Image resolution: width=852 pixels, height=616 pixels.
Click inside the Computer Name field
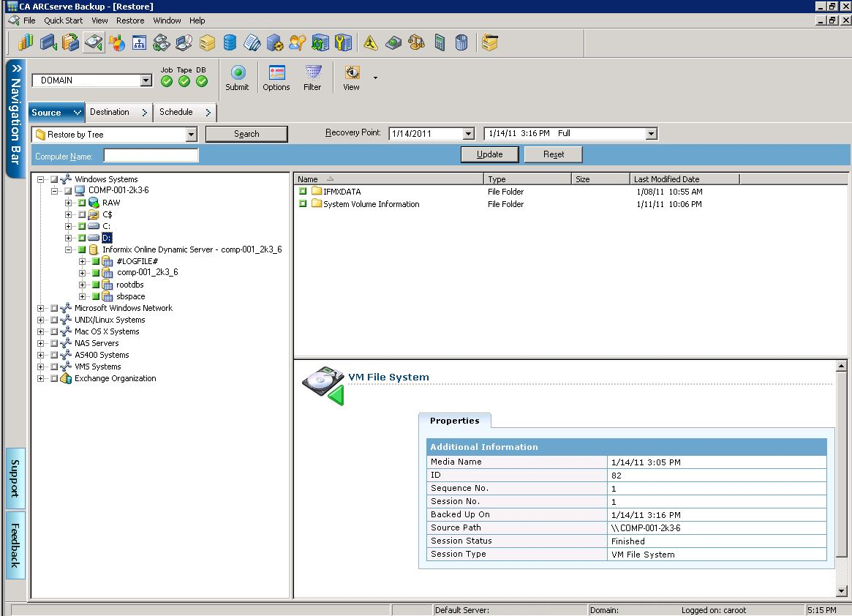pyautogui.click(x=151, y=155)
